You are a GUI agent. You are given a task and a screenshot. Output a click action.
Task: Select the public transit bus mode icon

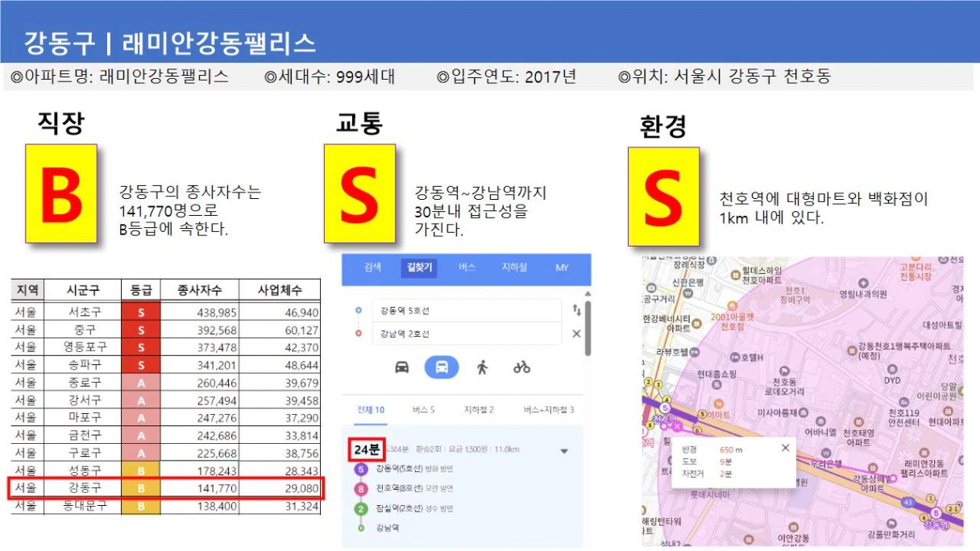click(x=442, y=367)
